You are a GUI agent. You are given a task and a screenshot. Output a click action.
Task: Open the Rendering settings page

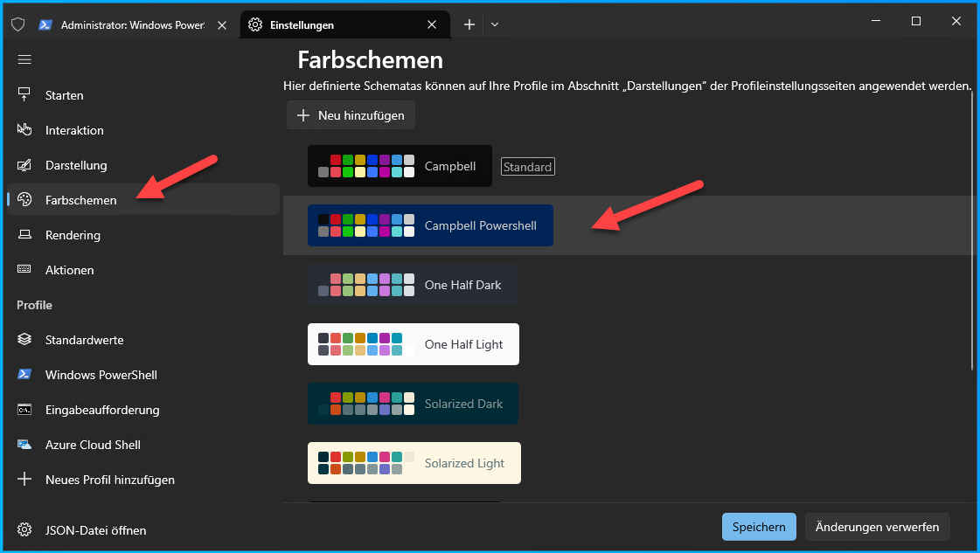pyautogui.click(x=143, y=235)
